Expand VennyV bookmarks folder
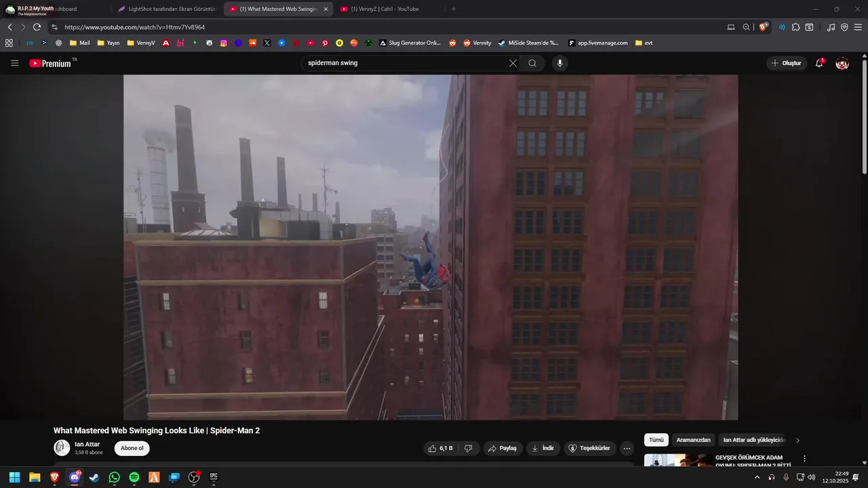Image resolution: width=868 pixels, height=488 pixels. pos(140,43)
